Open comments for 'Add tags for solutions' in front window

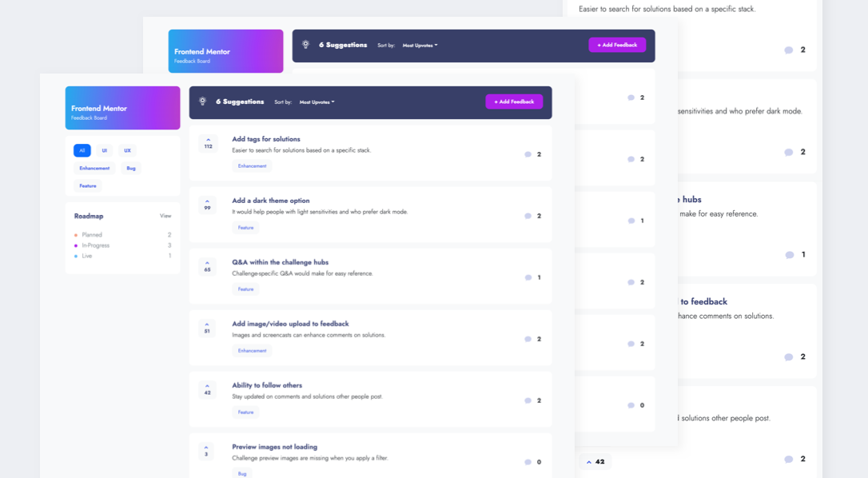528,154
